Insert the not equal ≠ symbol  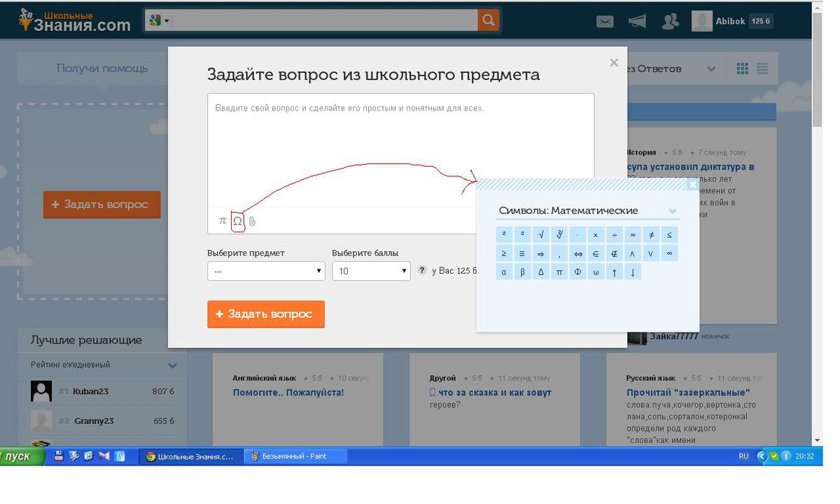651,235
